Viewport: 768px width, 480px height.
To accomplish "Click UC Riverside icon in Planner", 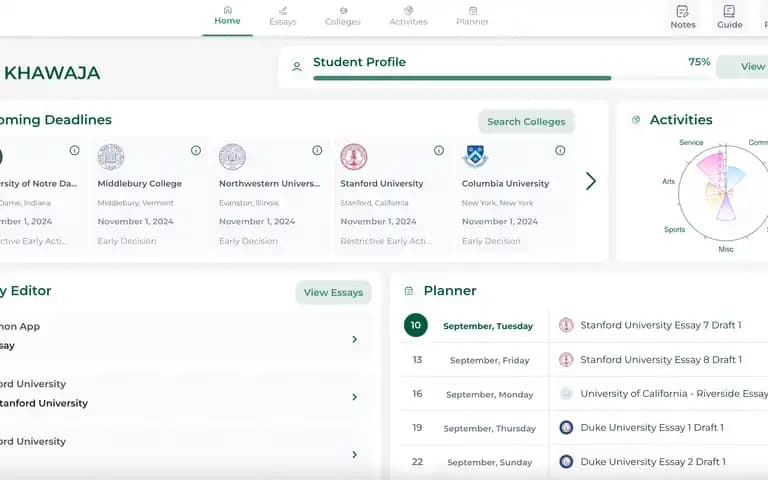I will (x=566, y=393).
